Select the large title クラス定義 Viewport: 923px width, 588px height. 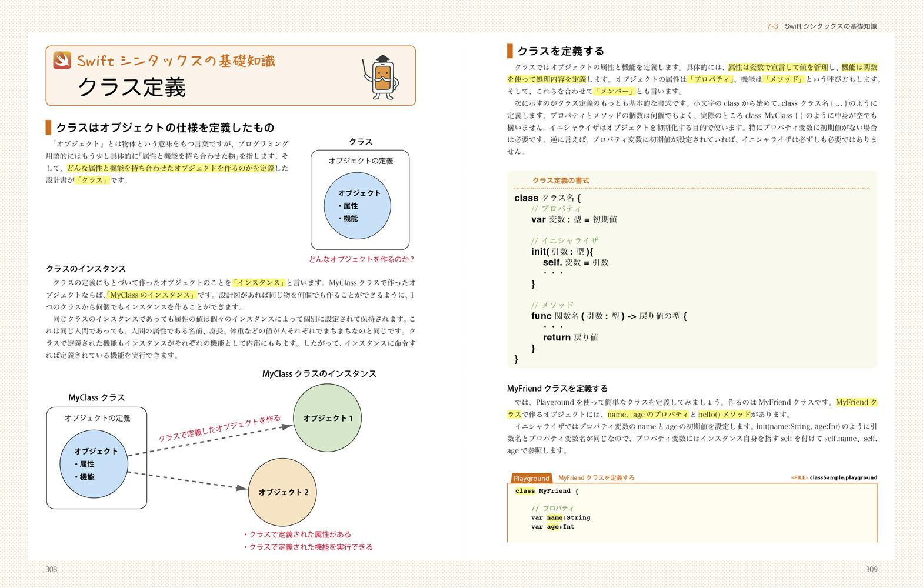coord(132,88)
